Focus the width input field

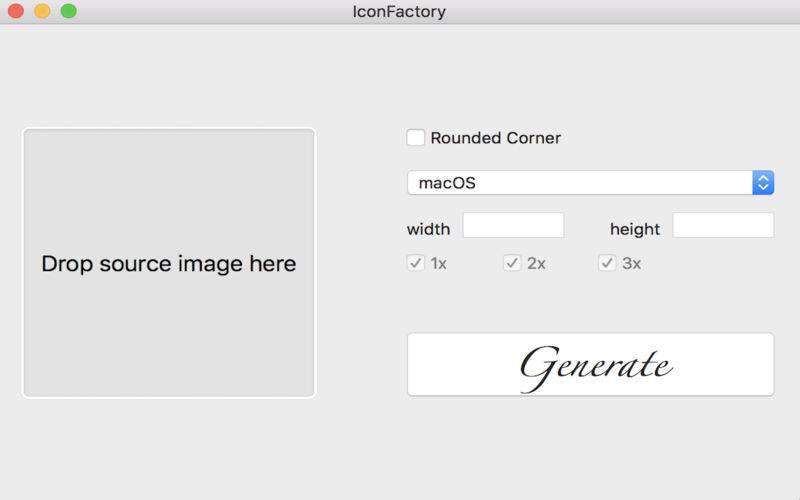[513, 225]
